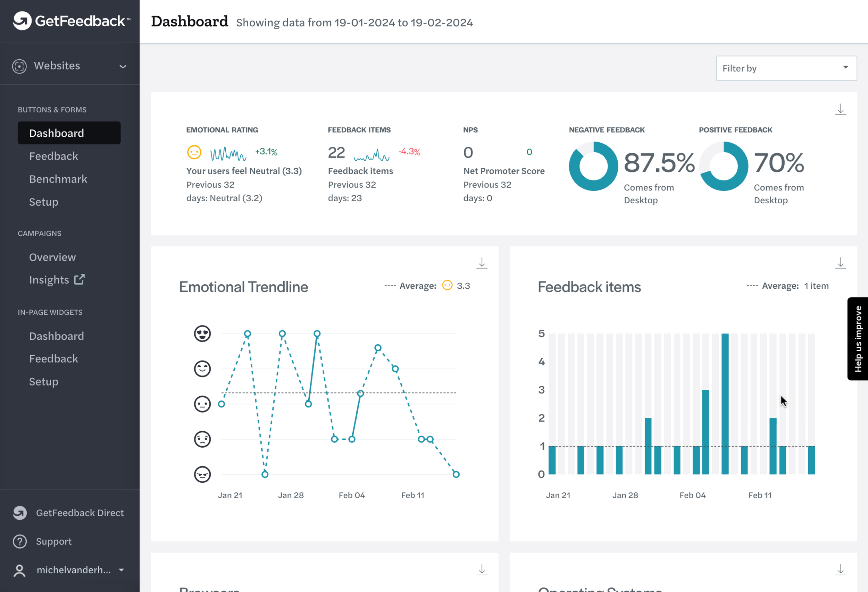The height and width of the screenshot is (592, 868).
Task: Click the 70% positive feedback value
Action: tap(779, 163)
